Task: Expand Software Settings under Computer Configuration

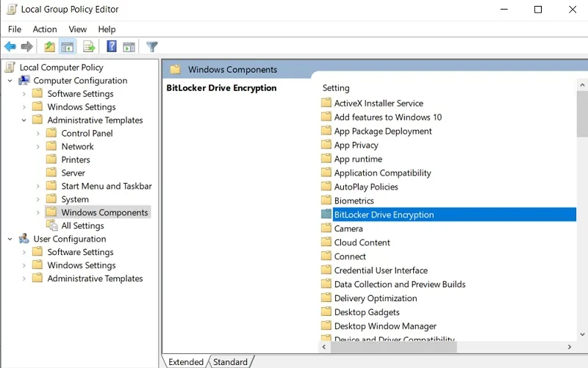Action: click(24, 94)
